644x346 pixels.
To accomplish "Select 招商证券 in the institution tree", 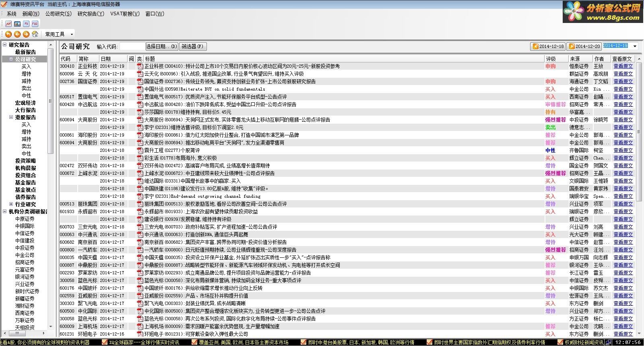I will tap(25, 262).
